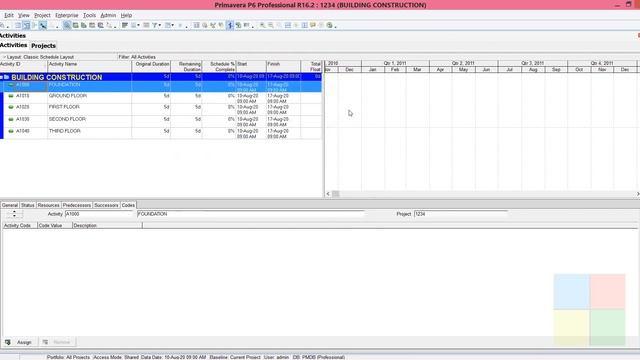Open the Enterprise menu
Viewport: 640px width, 360px height.
(67, 15)
